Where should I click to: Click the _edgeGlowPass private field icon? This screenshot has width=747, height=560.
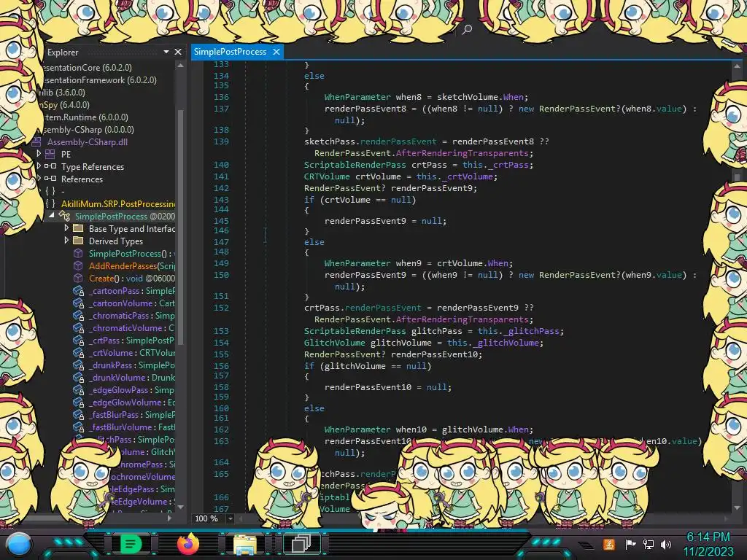[78, 390]
